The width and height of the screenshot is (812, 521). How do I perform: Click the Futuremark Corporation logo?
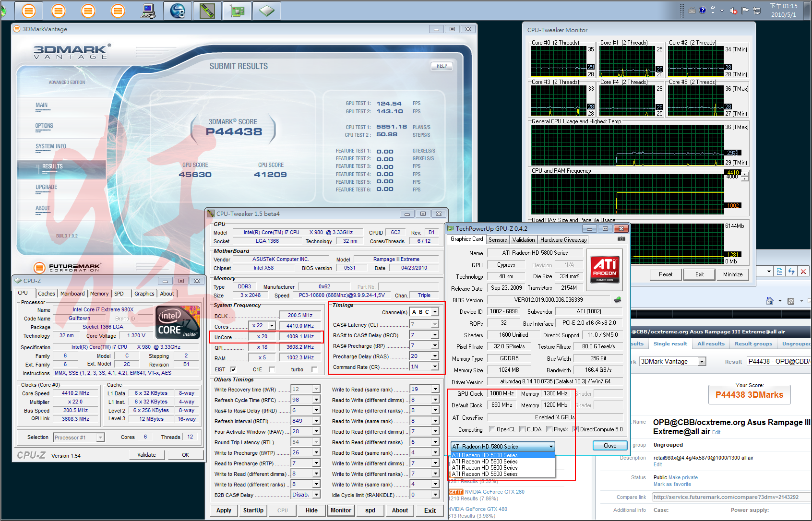67,268
